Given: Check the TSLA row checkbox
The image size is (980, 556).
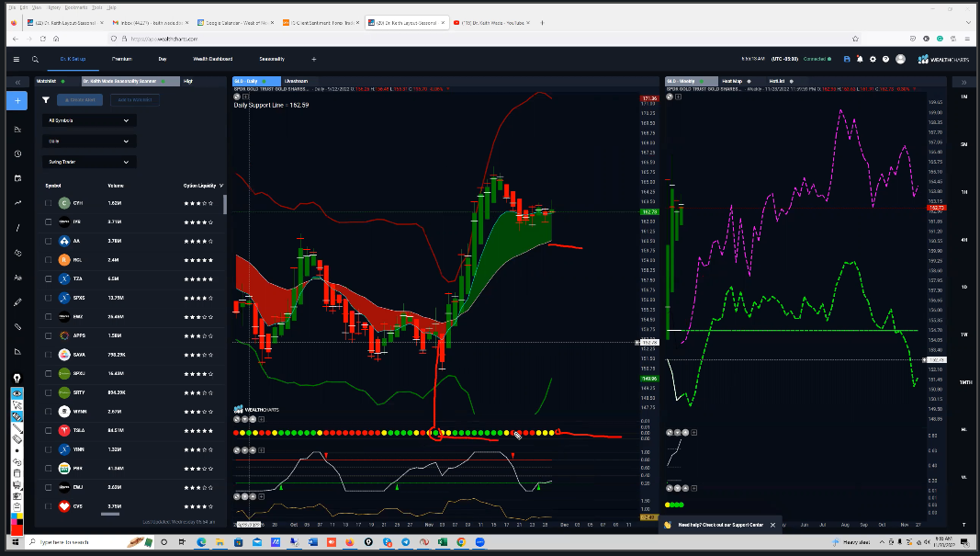Looking at the screenshot, I should click(48, 430).
